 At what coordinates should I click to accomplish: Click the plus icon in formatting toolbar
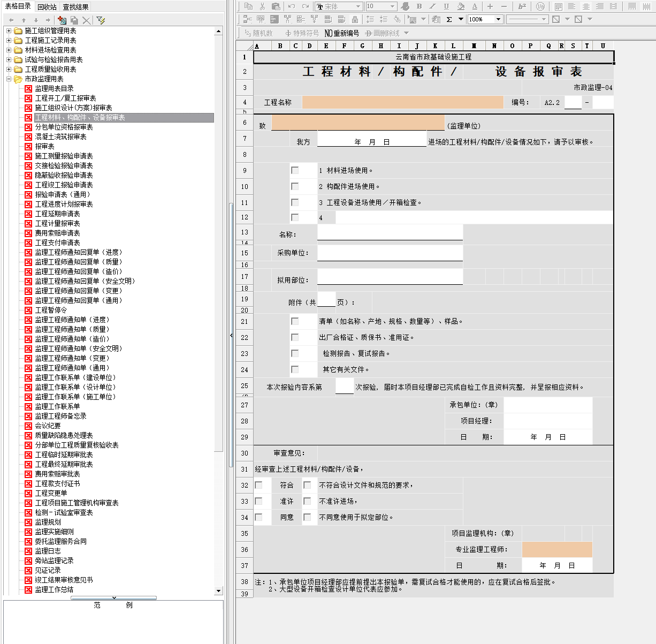click(490, 6)
